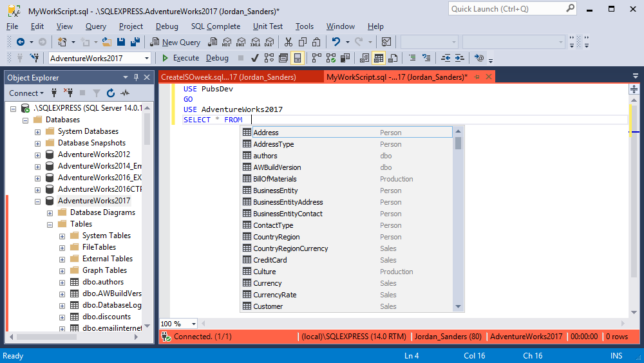Toggle the Results to Grid button
Viewport: 644px width, 363px height.
click(x=379, y=58)
